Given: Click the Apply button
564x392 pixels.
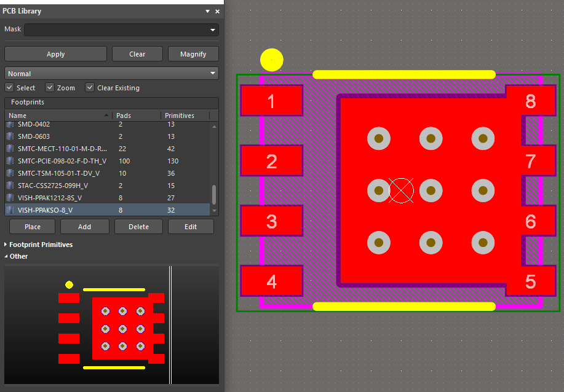Looking at the screenshot, I should [x=55, y=54].
